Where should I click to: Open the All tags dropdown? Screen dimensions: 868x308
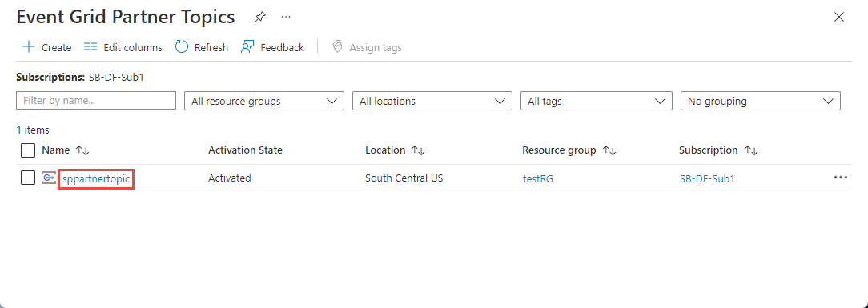(597, 101)
